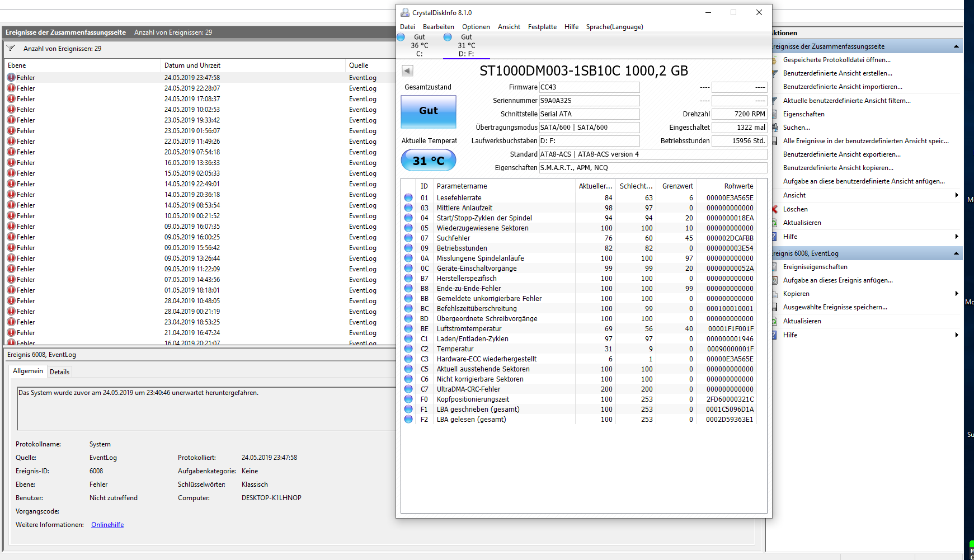974x560 pixels.
Task: Click the Firmware field showing CC43
Action: click(589, 87)
